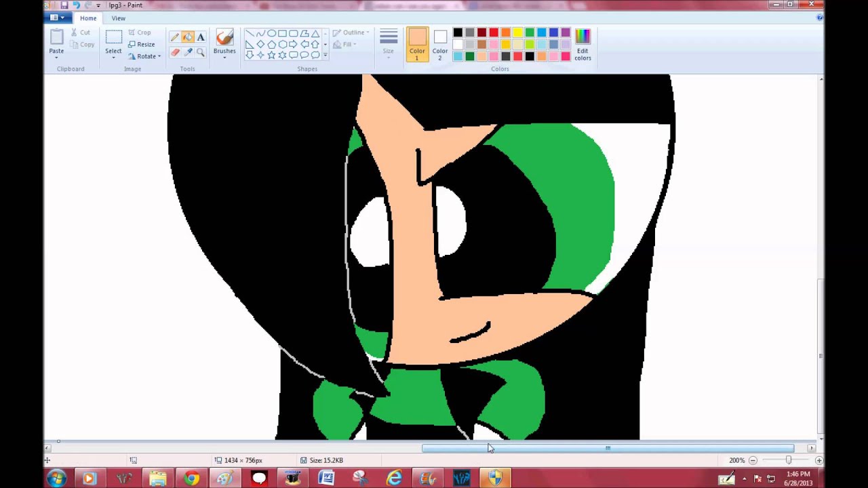
Task: Click the Size: 15.2KB status text
Action: coord(326,460)
